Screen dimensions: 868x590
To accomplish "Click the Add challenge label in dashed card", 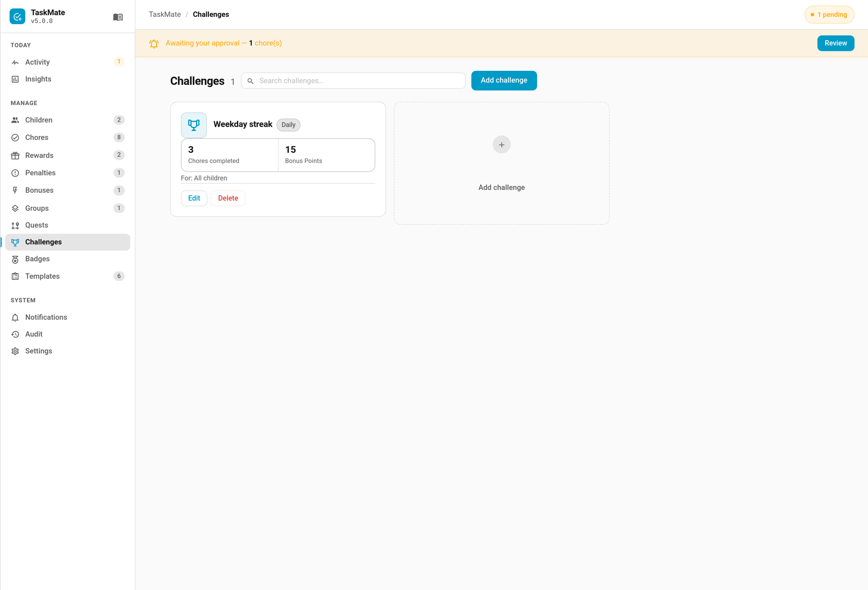I will 502,188.
